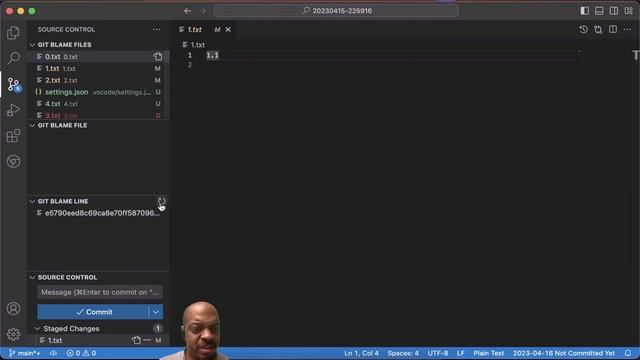Click the commit message input field
Screen dimensions: 640x360
100,292
